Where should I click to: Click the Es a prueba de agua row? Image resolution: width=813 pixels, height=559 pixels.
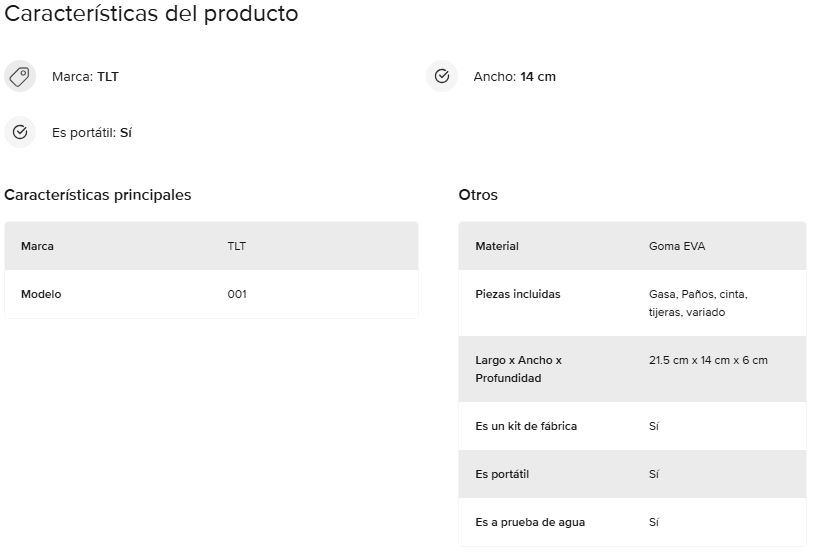[x=633, y=522]
